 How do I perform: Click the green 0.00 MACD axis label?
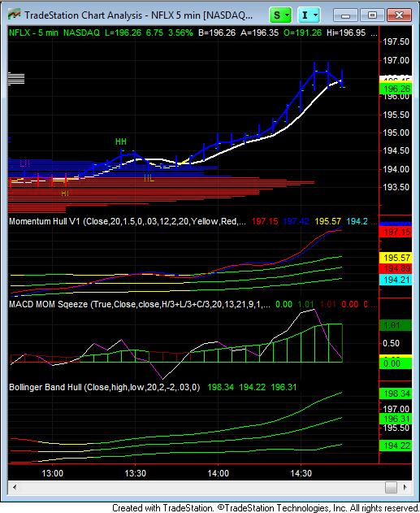tap(396, 363)
